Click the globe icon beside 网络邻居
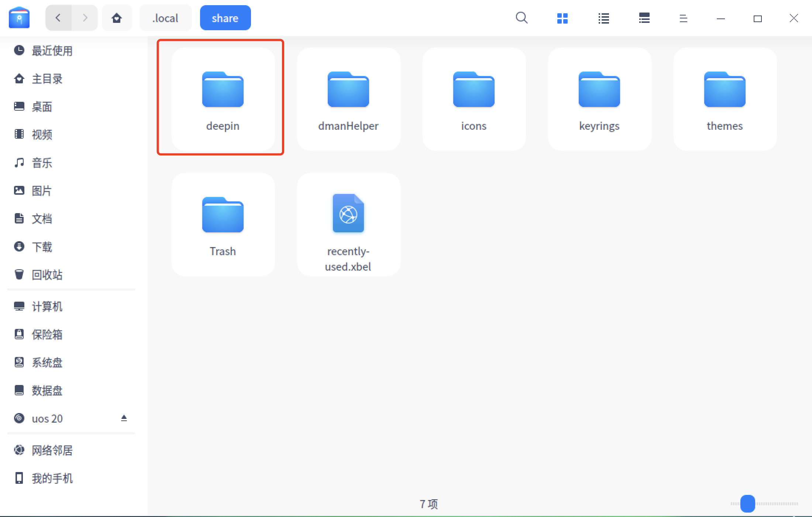 [19, 450]
